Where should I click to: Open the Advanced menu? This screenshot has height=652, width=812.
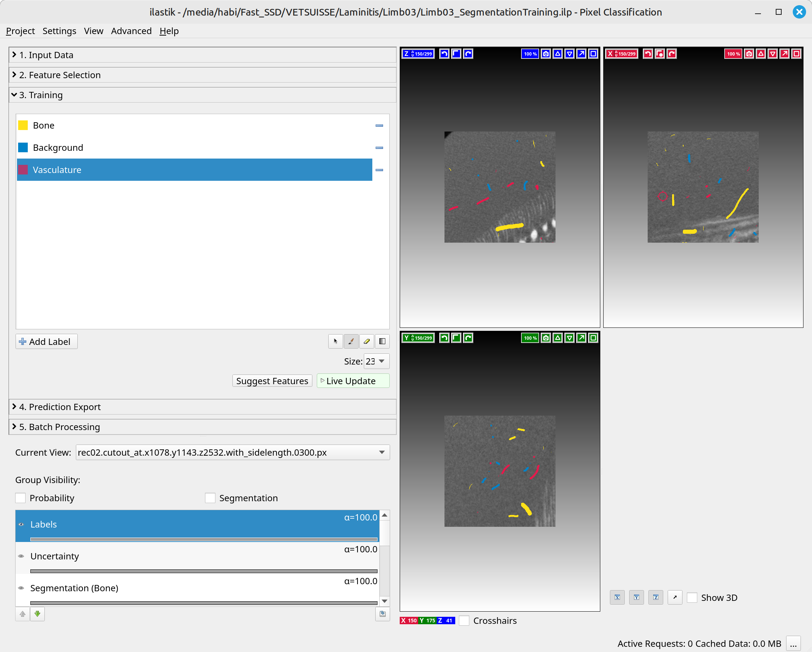[131, 31]
